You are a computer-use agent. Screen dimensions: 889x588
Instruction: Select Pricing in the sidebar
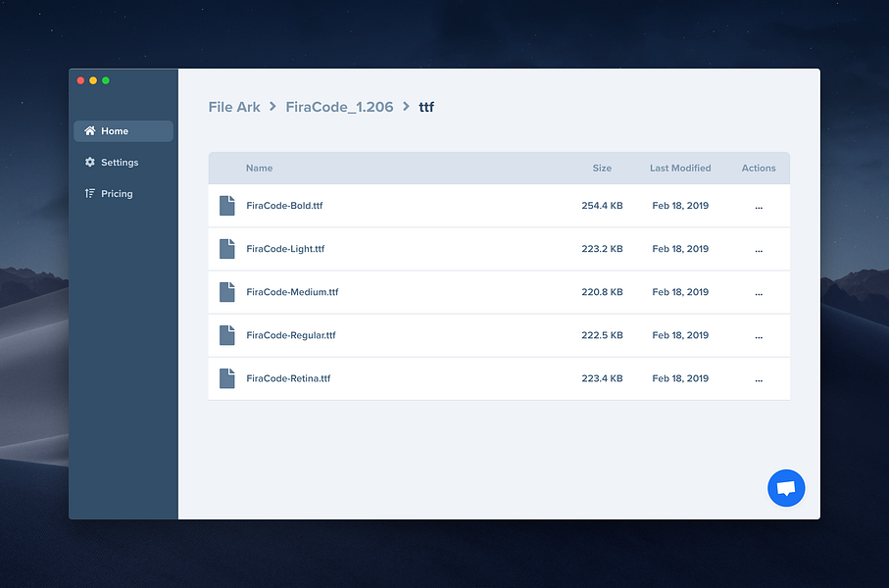click(x=115, y=193)
